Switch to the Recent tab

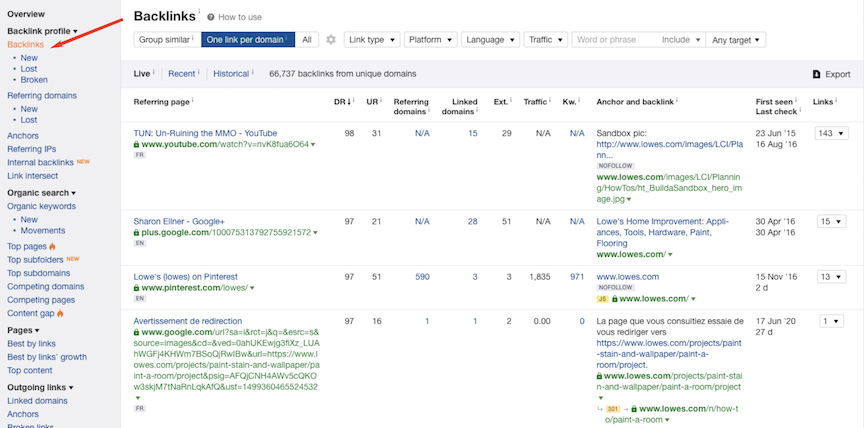(182, 74)
